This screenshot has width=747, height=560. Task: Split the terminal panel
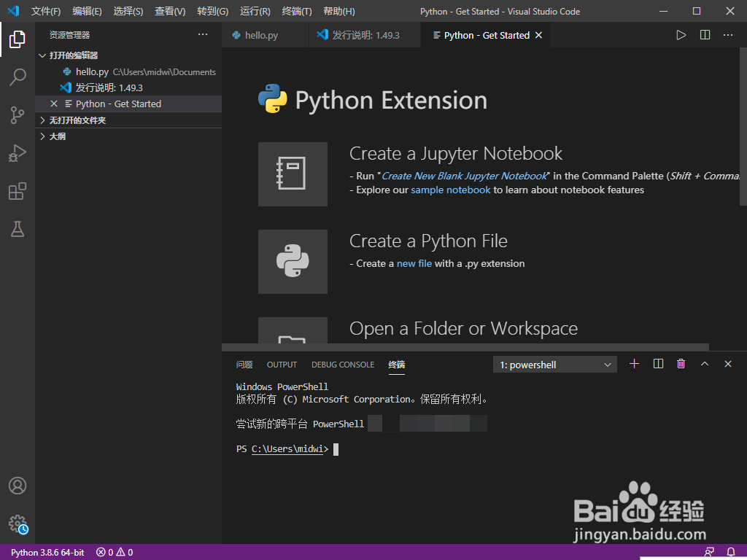pos(658,364)
